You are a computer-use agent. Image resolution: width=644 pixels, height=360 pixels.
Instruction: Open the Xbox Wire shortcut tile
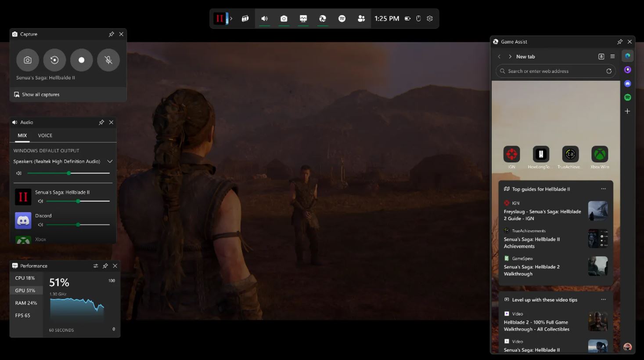tap(599, 155)
